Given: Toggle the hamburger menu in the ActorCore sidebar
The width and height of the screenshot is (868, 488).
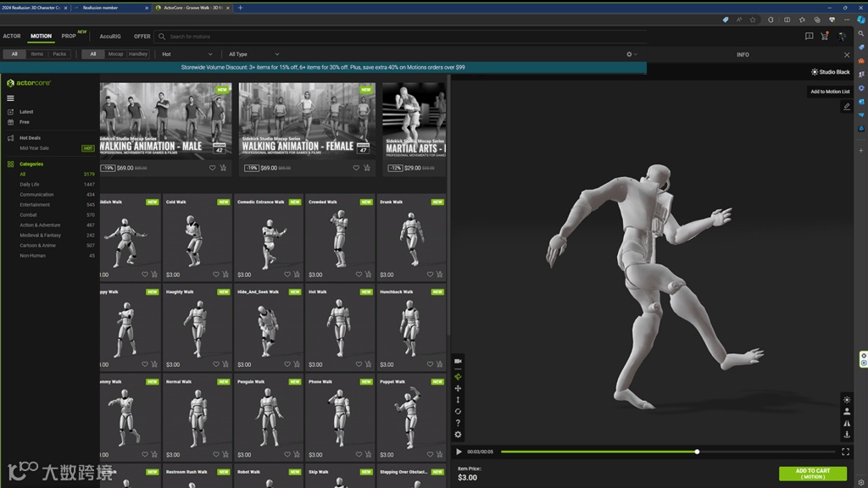Looking at the screenshot, I should 10,98.
